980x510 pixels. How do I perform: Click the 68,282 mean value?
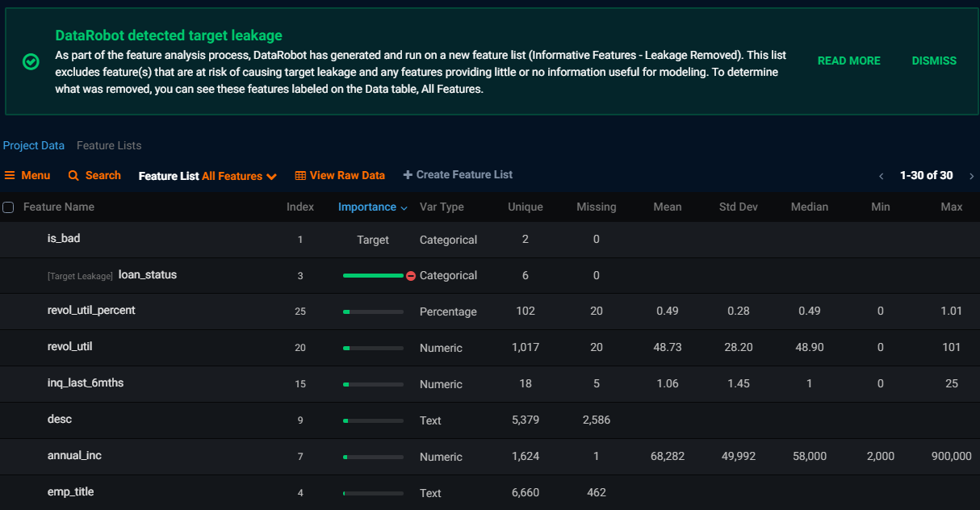coord(668,457)
